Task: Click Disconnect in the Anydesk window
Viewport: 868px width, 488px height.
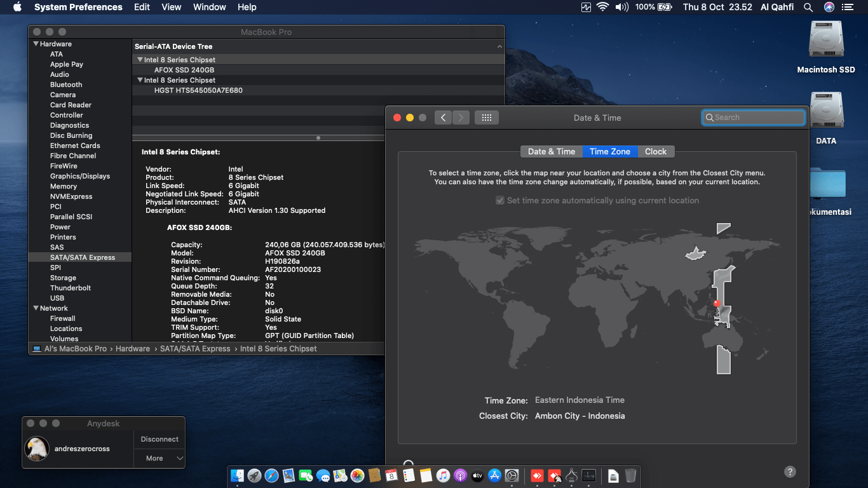Action: [159, 439]
